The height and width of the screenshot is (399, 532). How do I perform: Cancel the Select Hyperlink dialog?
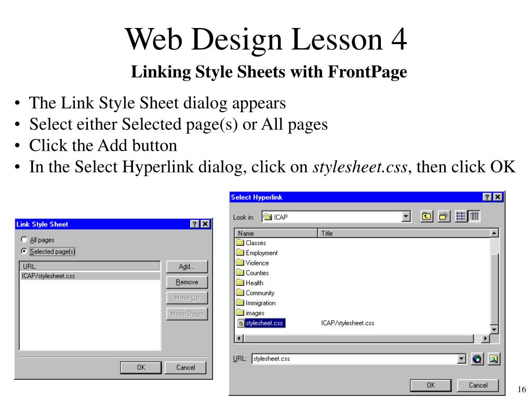[x=478, y=385]
